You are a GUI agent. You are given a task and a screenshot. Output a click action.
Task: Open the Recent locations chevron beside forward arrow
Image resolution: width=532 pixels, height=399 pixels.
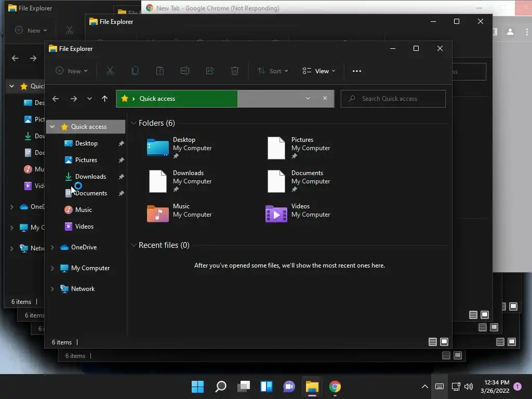click(89, 99)
